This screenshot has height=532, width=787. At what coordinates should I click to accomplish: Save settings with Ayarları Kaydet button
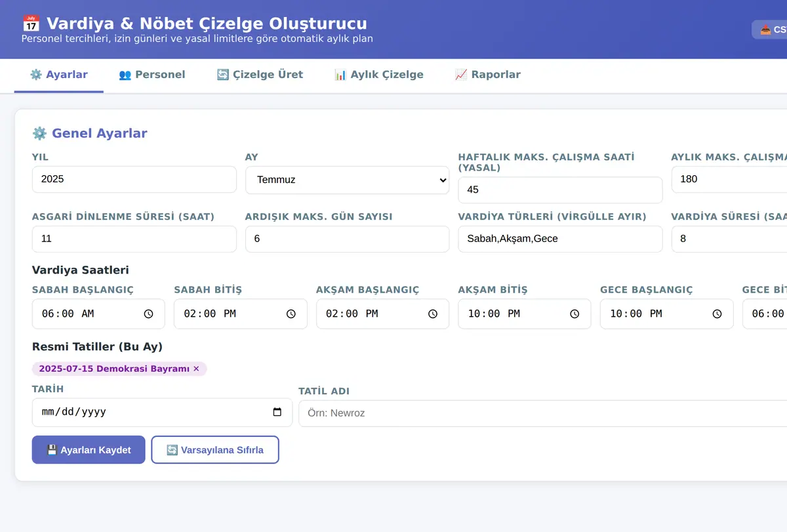point(89,450)
